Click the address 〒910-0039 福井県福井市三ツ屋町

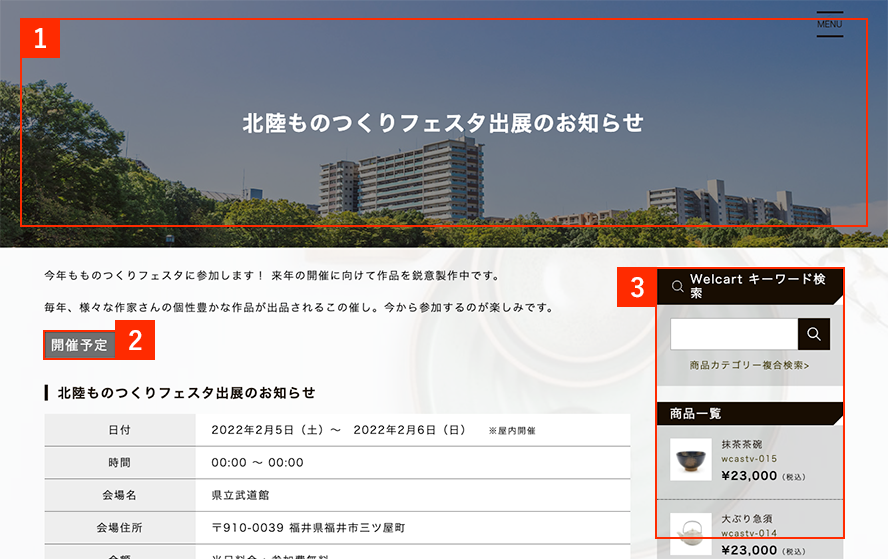click(x=308, y=528)
